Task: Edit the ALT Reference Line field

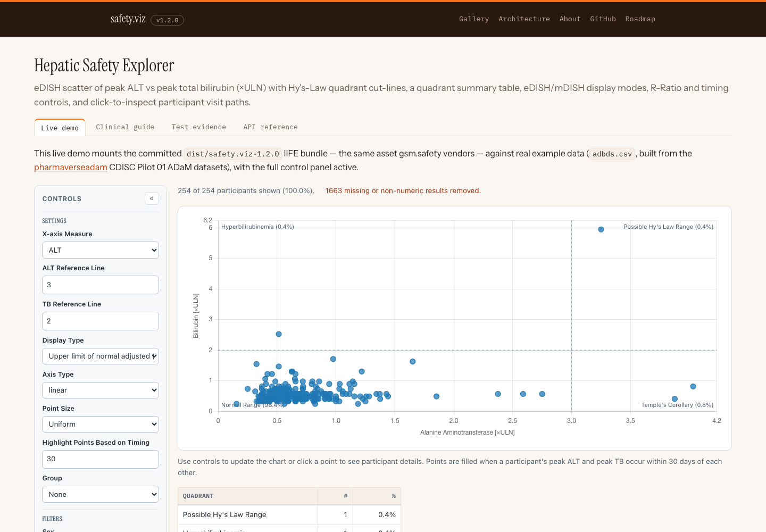Action: tap(101, 285)
